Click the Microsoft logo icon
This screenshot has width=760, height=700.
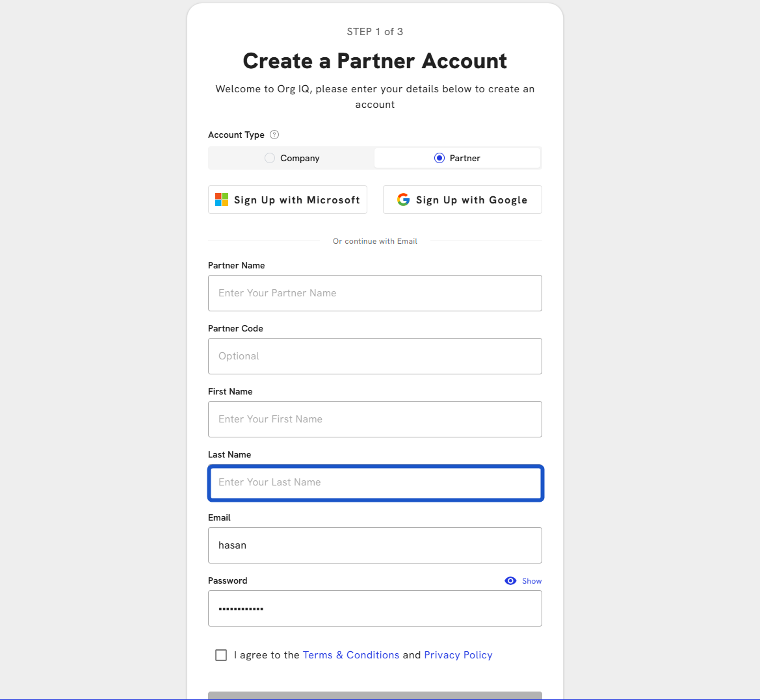point(222,200)
